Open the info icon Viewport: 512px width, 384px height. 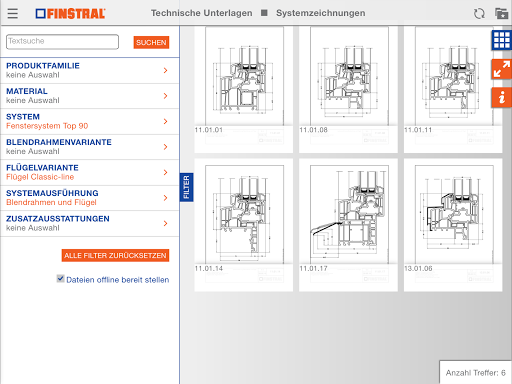[502, 98]
